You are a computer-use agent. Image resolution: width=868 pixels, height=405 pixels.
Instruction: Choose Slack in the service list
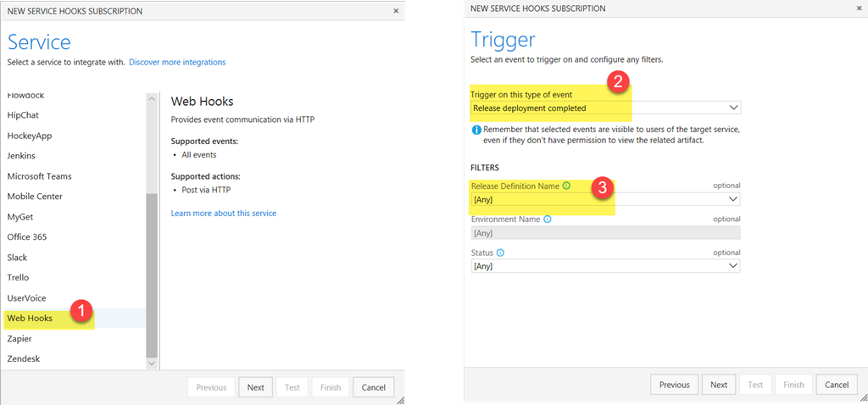point(18,258)
